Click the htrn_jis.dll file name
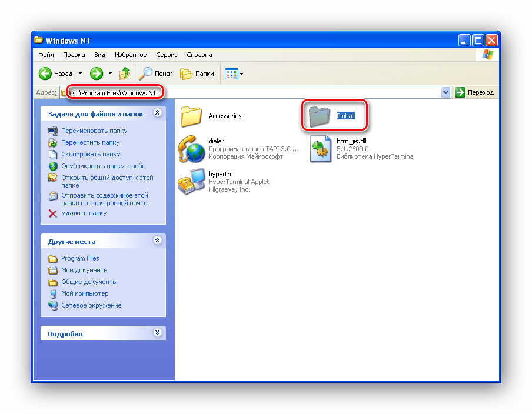This screenshot has width=532, height=414. coord(351,141)
